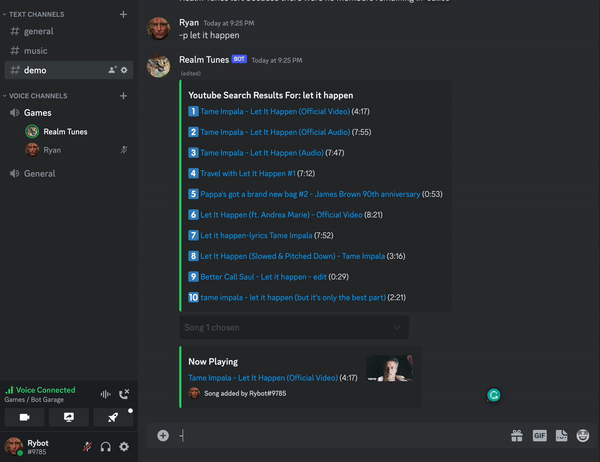Click Voice Connected status text
This screenshot has height=462, width=600.
coord(45,390)
